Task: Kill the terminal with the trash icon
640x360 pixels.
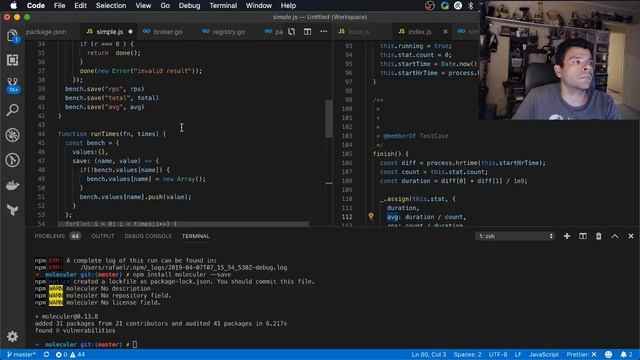Action: click(598, 236)
